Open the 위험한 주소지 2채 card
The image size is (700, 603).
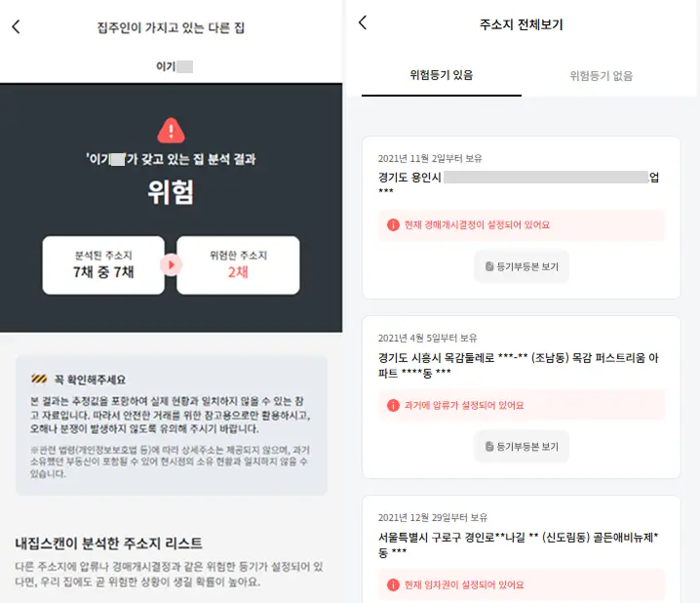238,264
